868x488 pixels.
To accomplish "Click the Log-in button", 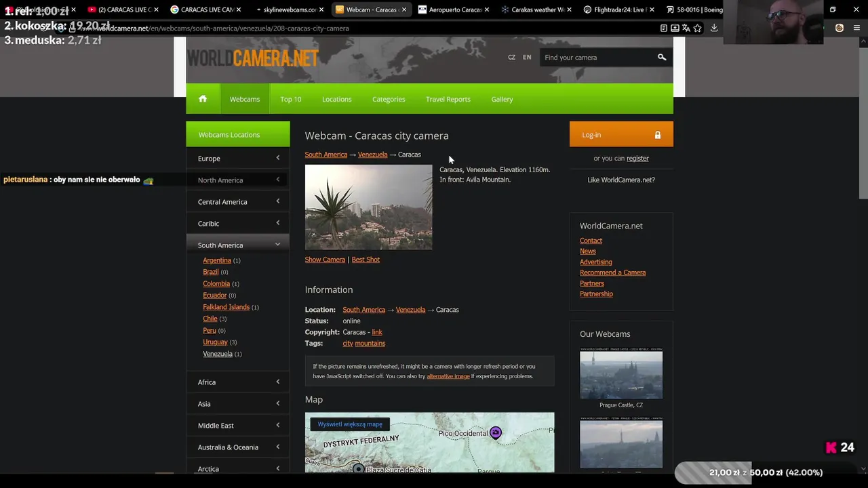I will pyautogui.click(x=621, y=134).
